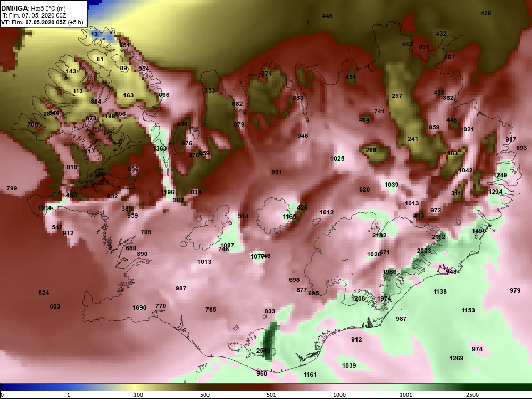
Task: Select the map value 603
Action: (x=55, y=306)
